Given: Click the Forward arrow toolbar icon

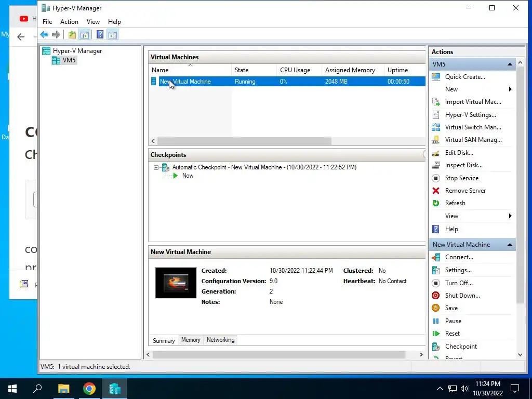Looking at the screenshot, I should tap(56, 35).
